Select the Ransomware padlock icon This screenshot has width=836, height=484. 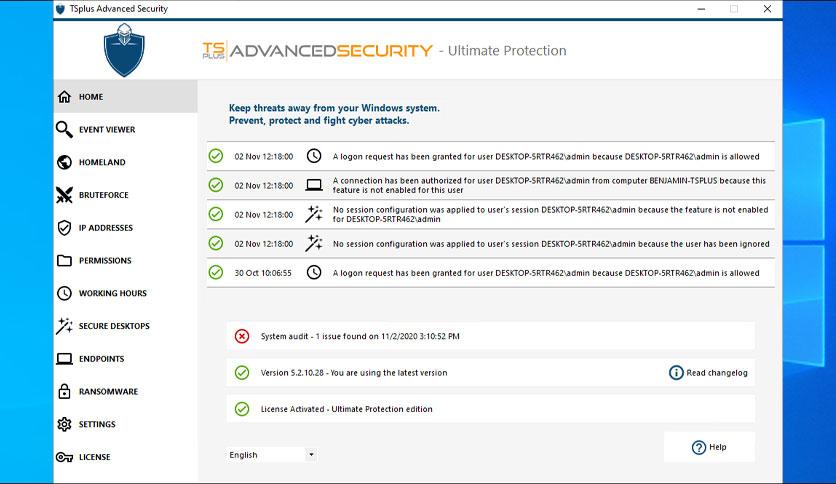[x=64, y=391]
